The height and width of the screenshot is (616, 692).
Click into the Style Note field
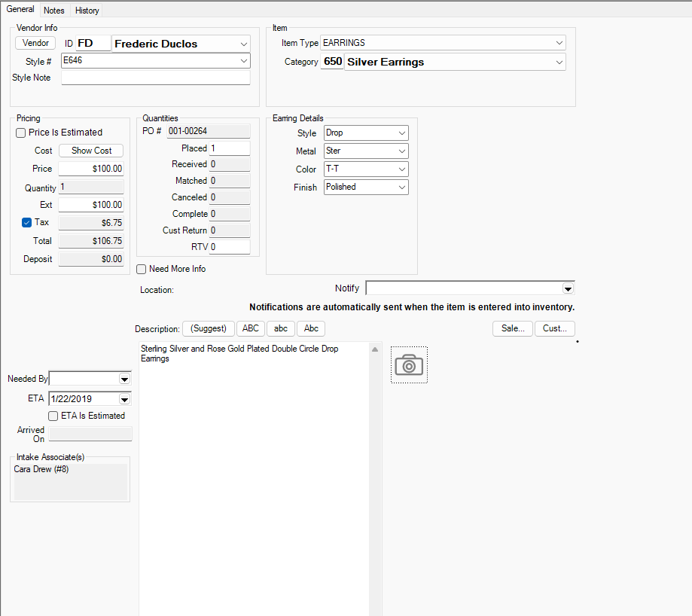point(155,78)
